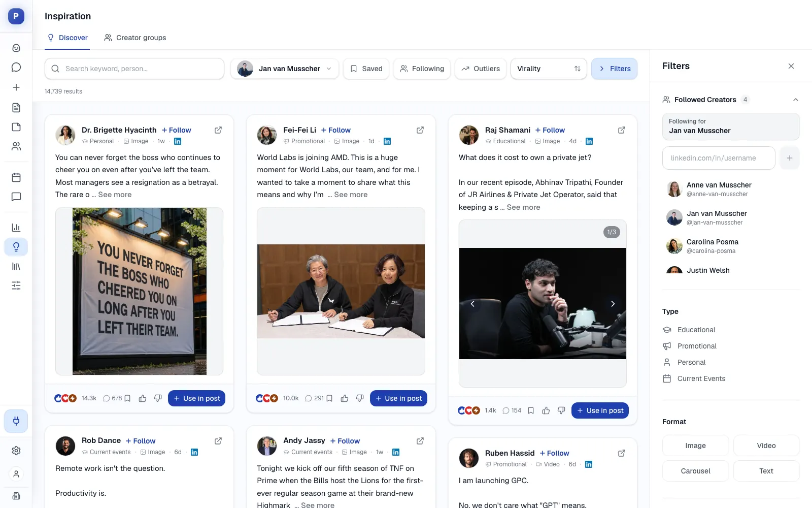The image size is (812, 508).
Task: Open the settings gear in left sidebar
Action: pos(16,451)
